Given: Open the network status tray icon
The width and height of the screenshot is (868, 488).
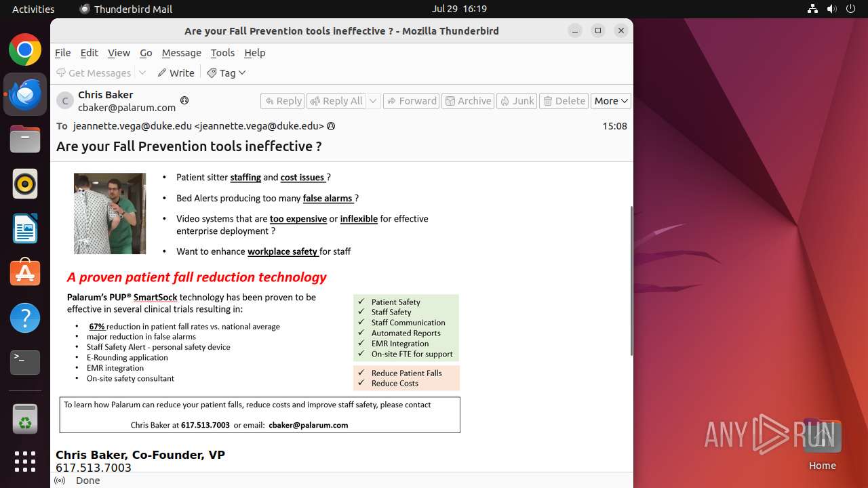Looking at the screenshot, I should [812, 9].
